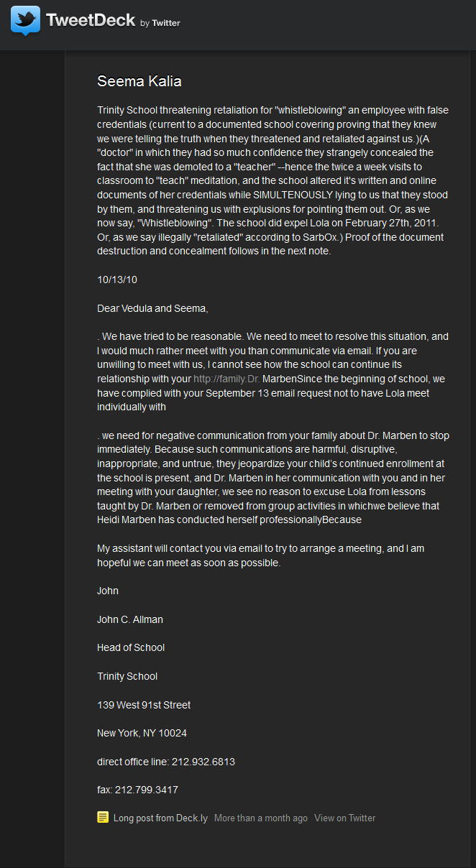This screenshot has height=868, width=476.
Task: Click the yellow note icon beside Long post
Action: pyautogui.click(x=103, y=817)
